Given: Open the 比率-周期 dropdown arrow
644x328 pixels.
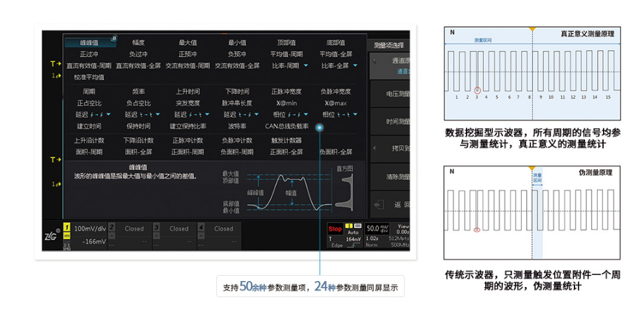Looking at the screenshot, I should (x=306, y=65).
